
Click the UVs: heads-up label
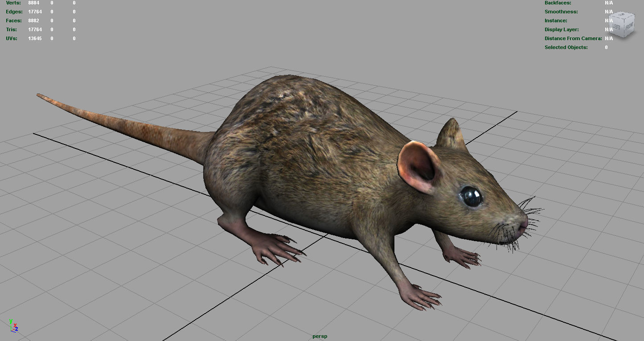(12, 38)
